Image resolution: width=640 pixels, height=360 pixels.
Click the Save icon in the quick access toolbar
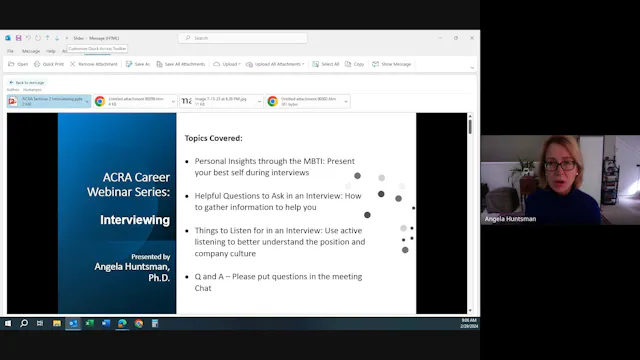pyautogui.click(x=18, y=38)
